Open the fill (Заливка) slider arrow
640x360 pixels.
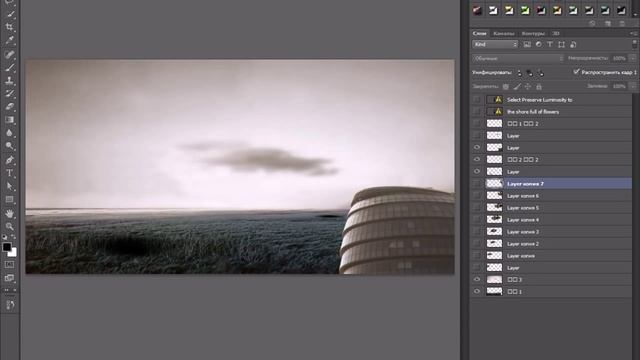[633, 86]
